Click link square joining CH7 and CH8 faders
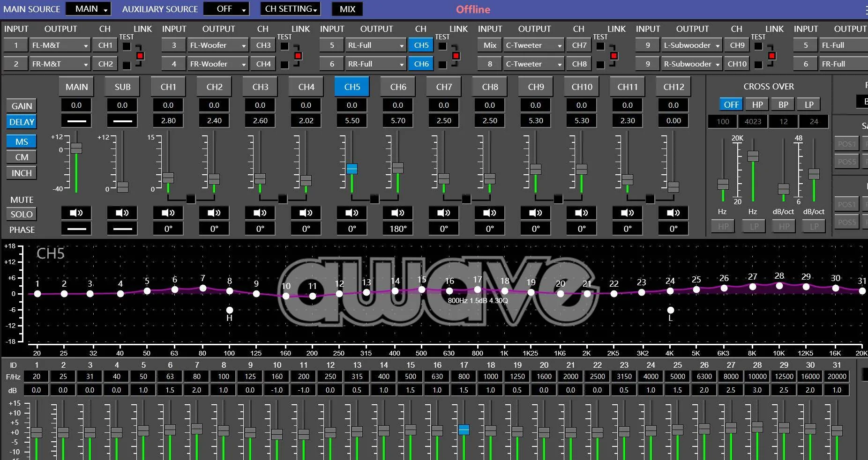 [x=466, y=199]
